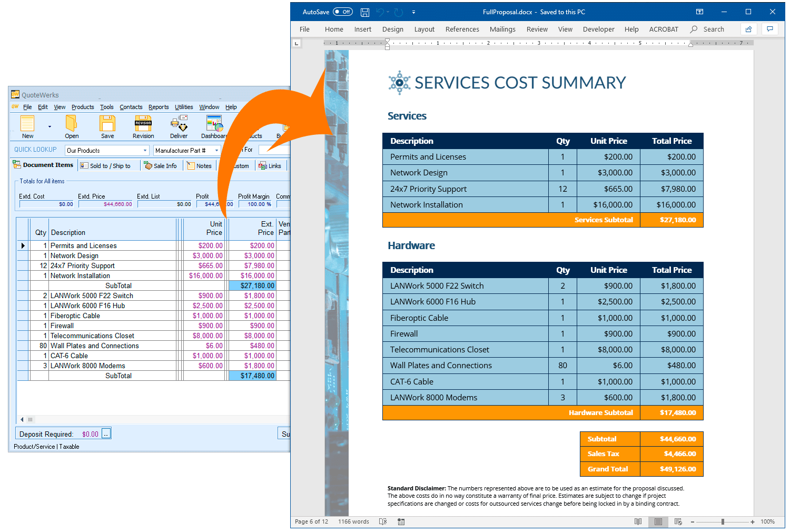790x532 pixels.
Task: Click the row pointer on Permits and Licenses
Action: click(x=23, y=245)
